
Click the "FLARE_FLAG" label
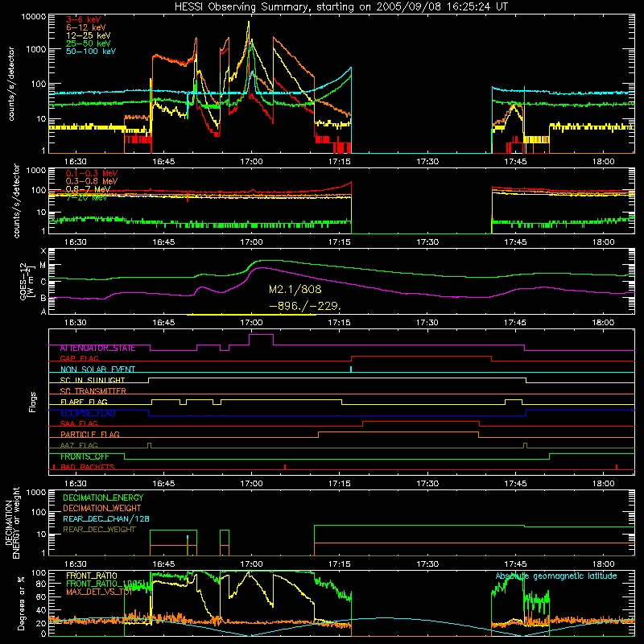[x=84, y=402]
